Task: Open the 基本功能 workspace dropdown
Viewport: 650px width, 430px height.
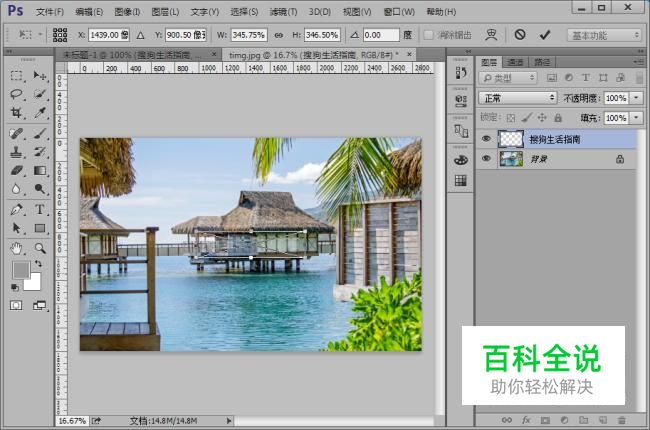Action: [x=604, y=36]
